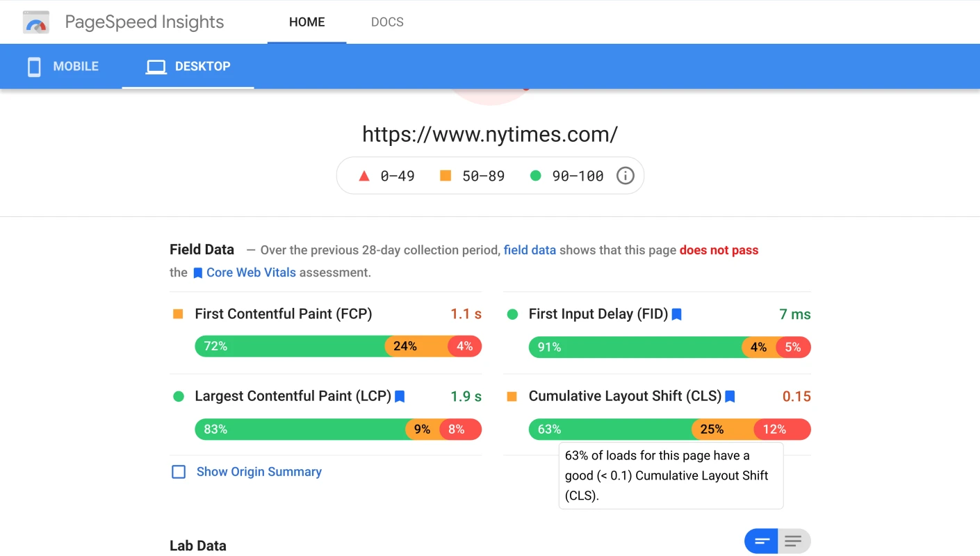Open the score range info icon
Viewport: 980px width, 556px height.
tap(625, 175)
